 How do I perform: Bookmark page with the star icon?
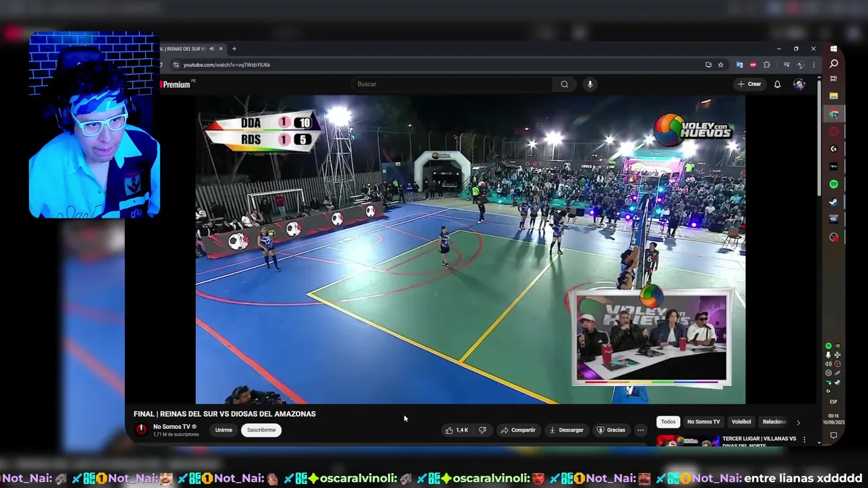pyautogui.click(x=721, y=65)
